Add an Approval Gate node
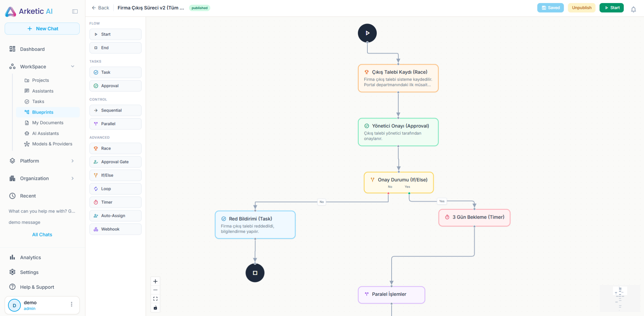The width and height of the screenshot is (644, 316). [x=115, y=162]
